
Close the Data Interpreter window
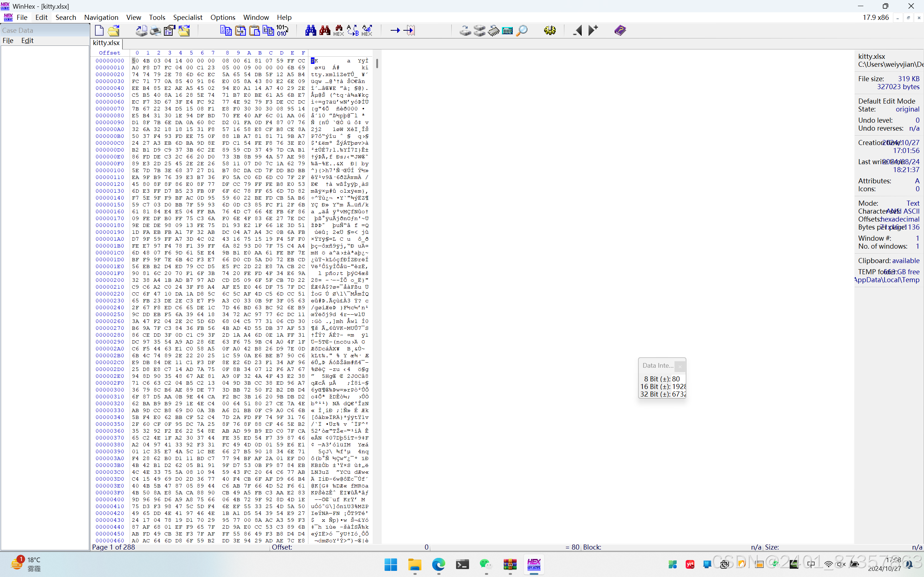click(x=680, y=366)
